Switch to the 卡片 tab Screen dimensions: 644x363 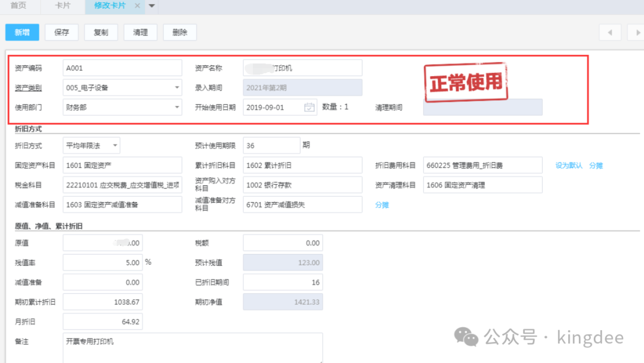point(62,6)
